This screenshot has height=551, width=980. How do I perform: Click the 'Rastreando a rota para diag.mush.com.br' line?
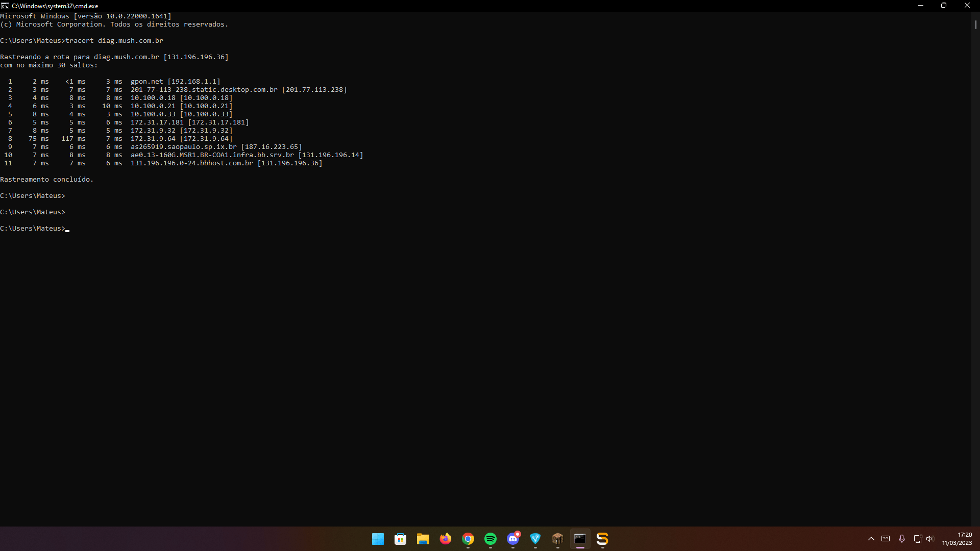pos(114,57)
